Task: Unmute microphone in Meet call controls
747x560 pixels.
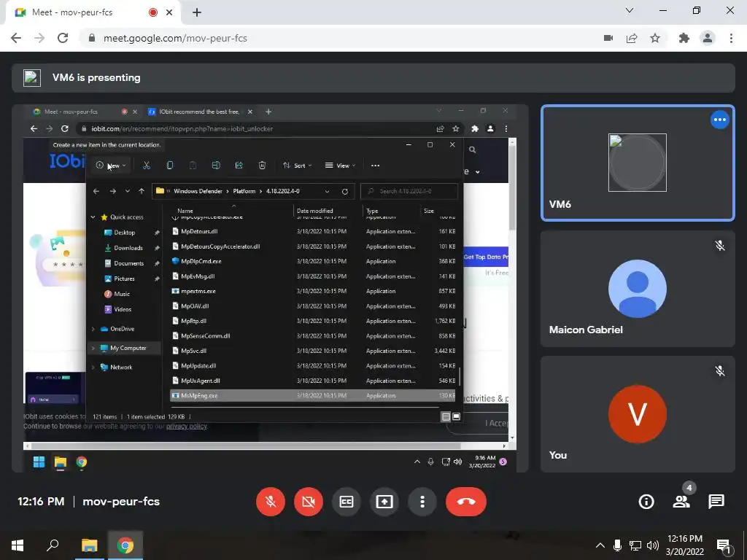Action: [x=271, y=502]
